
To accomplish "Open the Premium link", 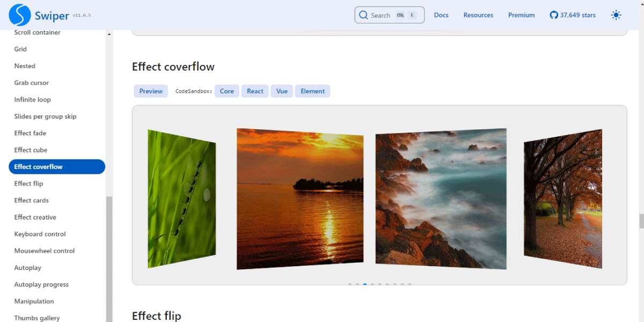I will (522, 15).
